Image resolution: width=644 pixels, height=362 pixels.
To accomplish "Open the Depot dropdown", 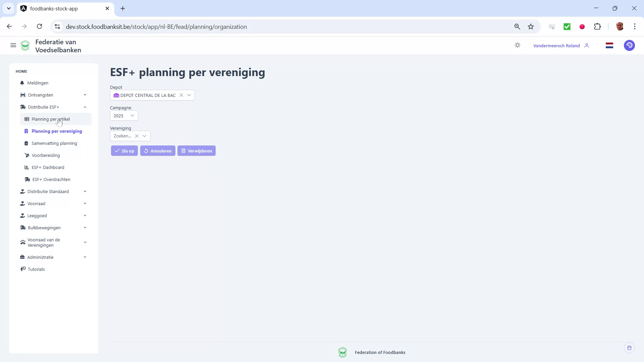I will point(189,95).
